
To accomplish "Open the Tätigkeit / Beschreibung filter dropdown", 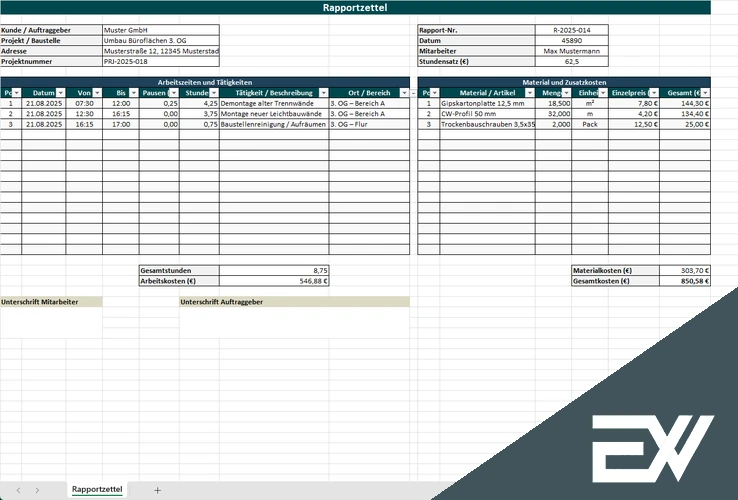I will pos(323,93).
